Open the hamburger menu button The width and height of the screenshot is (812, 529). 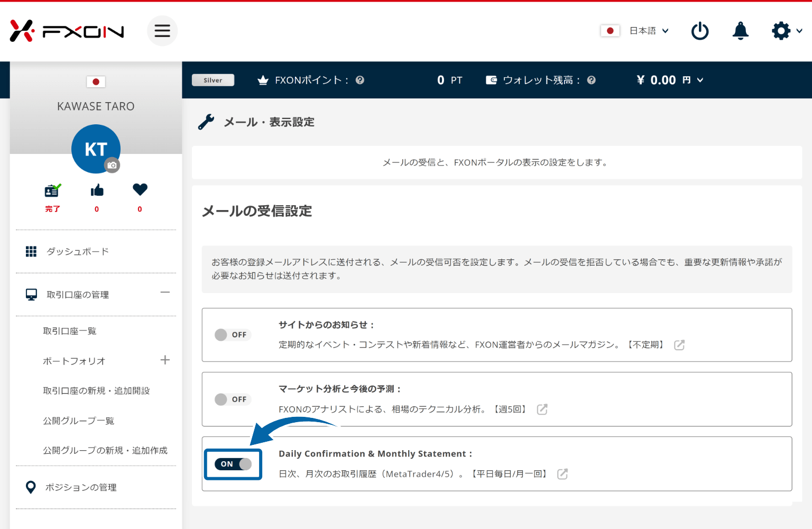coord(162,31)
